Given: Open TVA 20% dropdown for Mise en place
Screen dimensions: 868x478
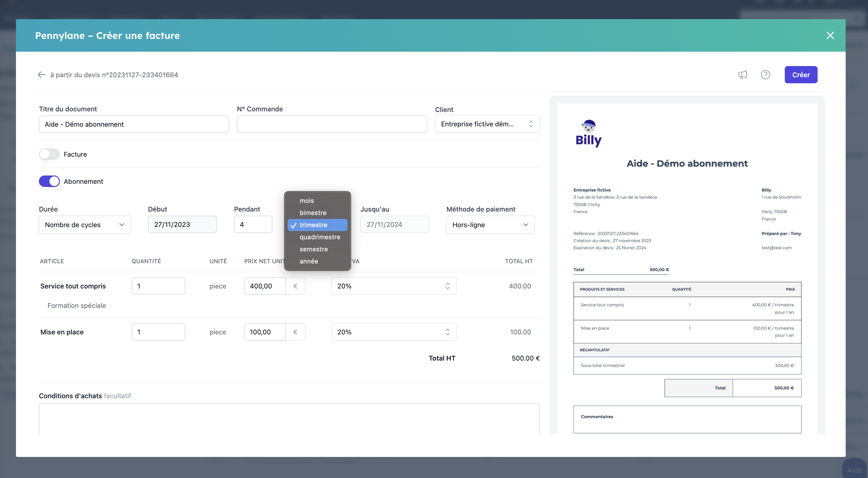Looking at the screenshot, I should (x=394, y=332).
